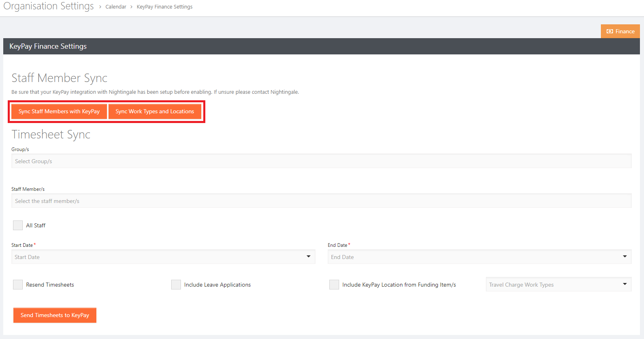Viewport: 644px width, 339px height.
Task: Open the Finance page button
Action: click(620, 31)
